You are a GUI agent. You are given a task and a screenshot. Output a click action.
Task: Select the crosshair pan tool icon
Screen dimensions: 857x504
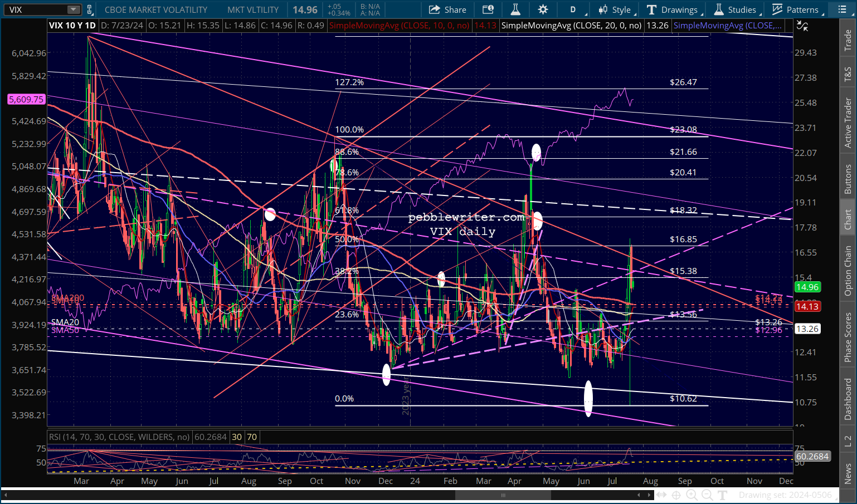(676, 495)
